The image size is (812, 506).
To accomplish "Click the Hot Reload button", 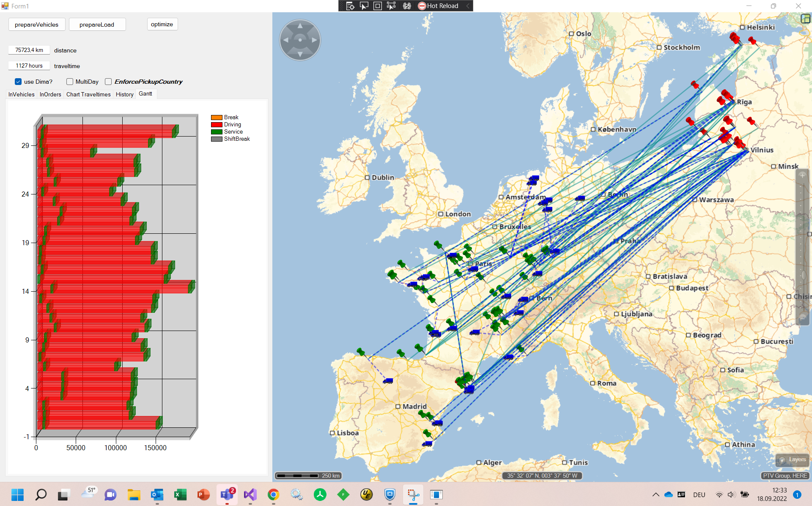I will point(438,6).
